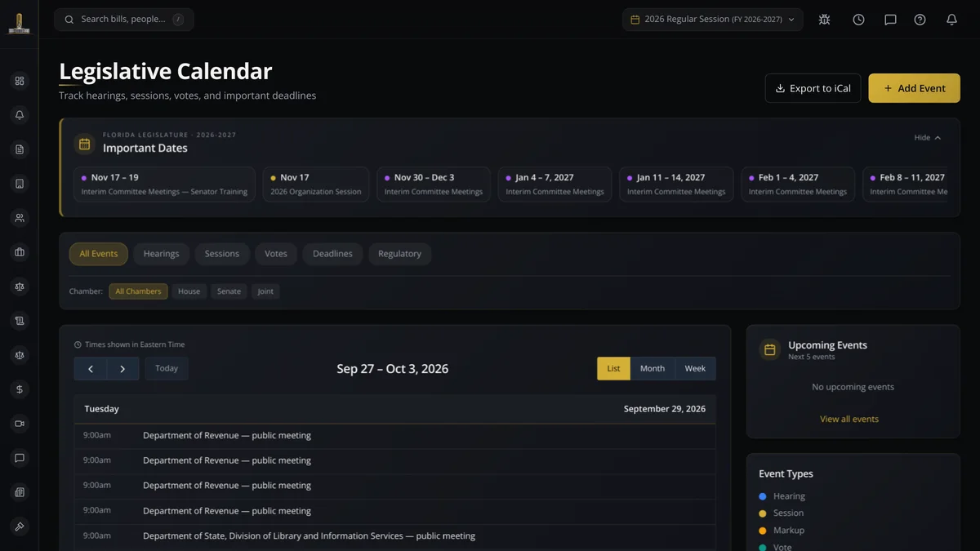This screenshot has width=980, height=551.
Task: Select the Sessions tab
Action: [222, 254]
